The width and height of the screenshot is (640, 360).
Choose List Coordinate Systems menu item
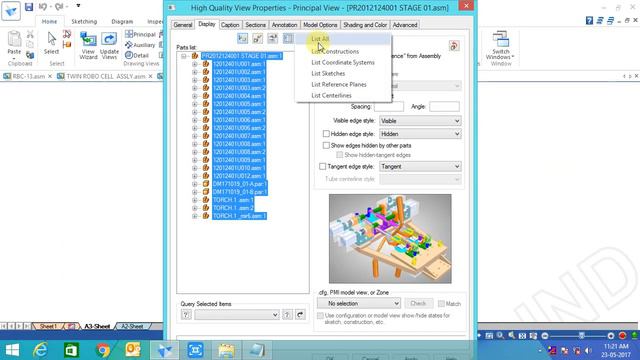[343, 62]
